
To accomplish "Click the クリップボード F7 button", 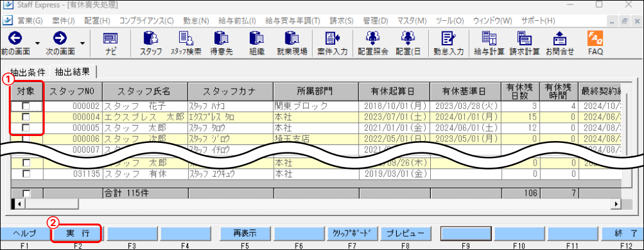I will point(352,233).
